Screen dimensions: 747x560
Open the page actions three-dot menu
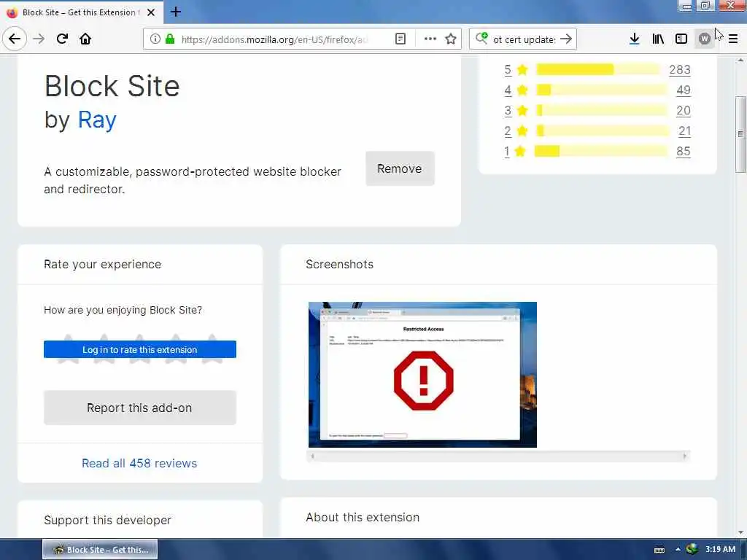[430, 39]
